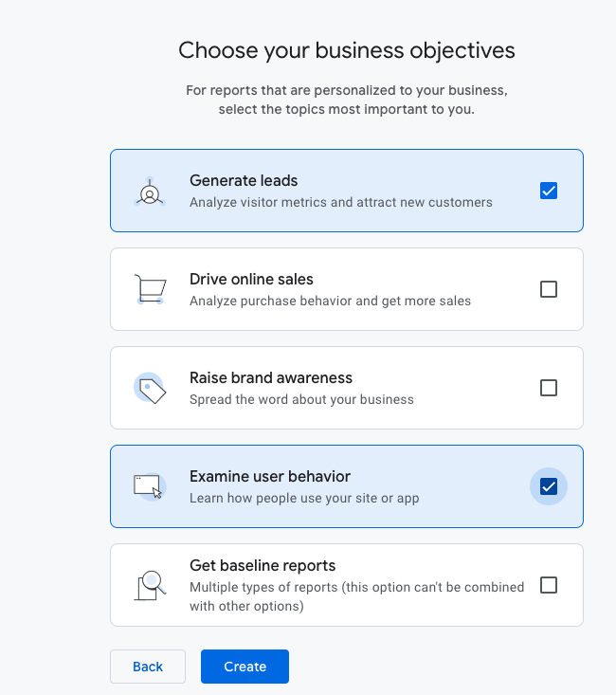Choose the "Get baseline reports" title
616x695 pixels.
pos(263,566)
